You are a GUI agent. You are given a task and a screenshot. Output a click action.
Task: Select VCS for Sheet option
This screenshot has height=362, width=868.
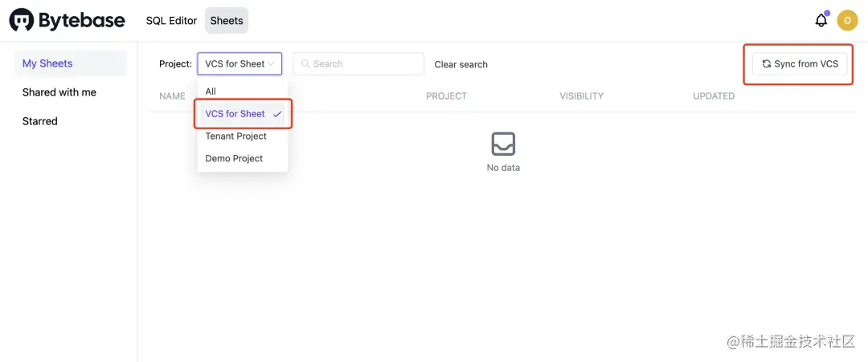tap(243, 114)
